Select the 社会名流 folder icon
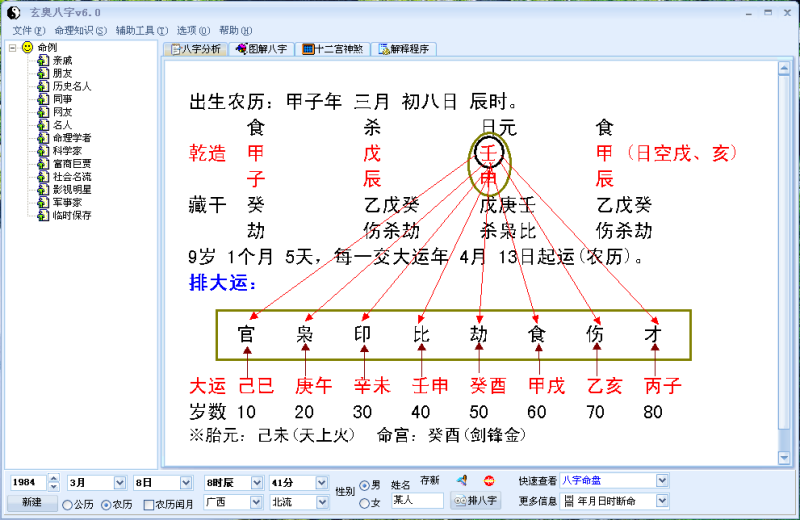Screen dimensions: 800x520 point(44,177)
